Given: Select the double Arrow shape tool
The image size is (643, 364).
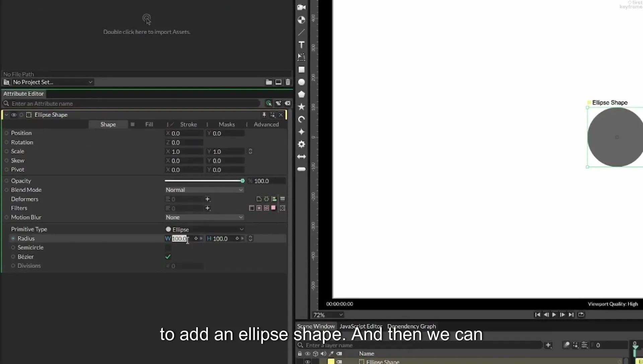Looking at the screenshot, I should [x=301, y=157].
